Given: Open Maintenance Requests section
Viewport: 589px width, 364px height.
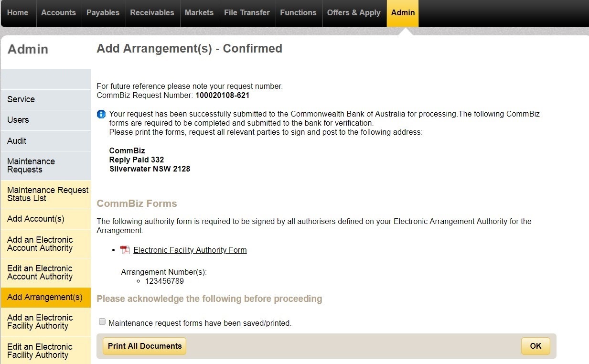Looking at the screenshot, I should pos(46,165).
